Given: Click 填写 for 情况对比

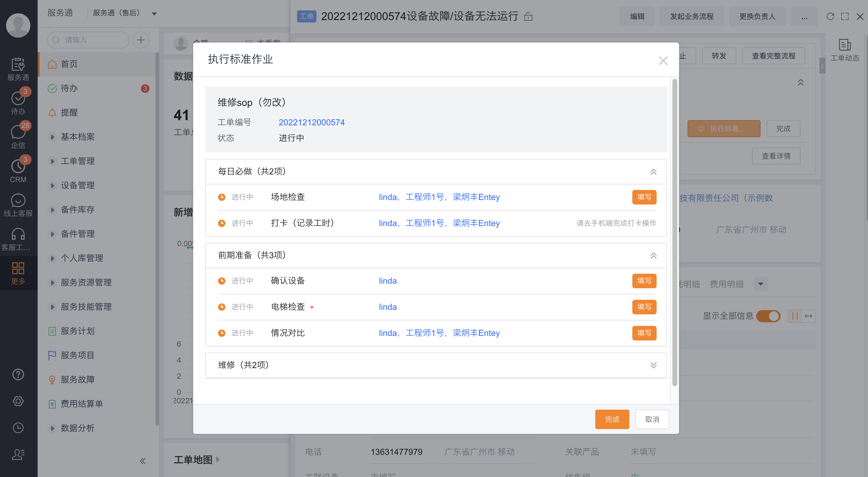Looking at the screenshot, I should click(644, 333).
